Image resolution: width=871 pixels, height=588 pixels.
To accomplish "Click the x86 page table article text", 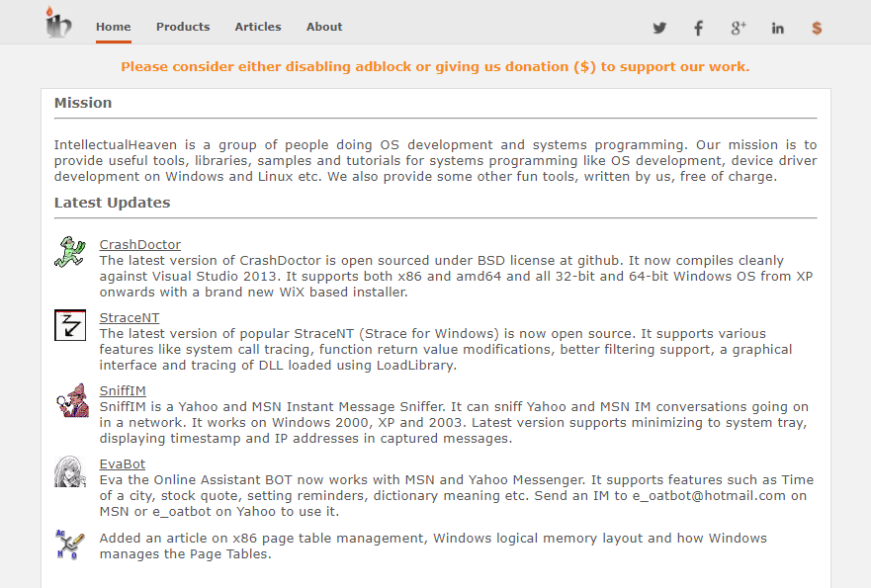I will (433, 546).
